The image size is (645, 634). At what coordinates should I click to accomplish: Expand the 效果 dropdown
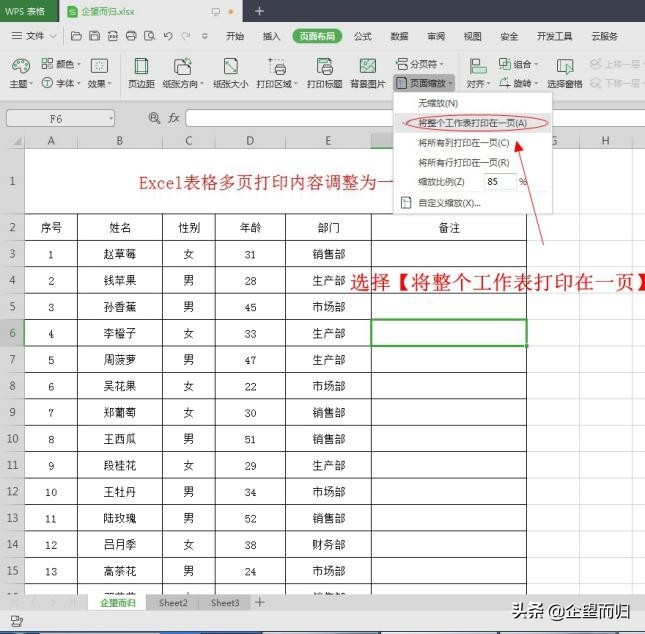pyautogui.click(x=99, y=73)
